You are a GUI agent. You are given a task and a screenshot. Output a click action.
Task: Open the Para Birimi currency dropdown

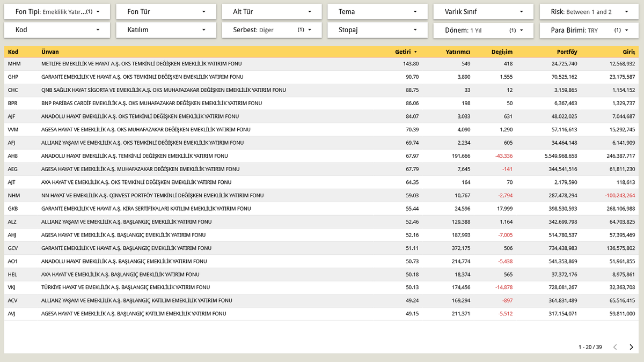tap(589, 30)
